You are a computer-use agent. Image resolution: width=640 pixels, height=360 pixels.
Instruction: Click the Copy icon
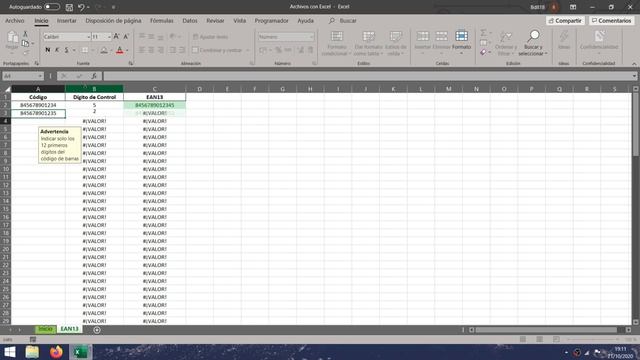point(25,43)
